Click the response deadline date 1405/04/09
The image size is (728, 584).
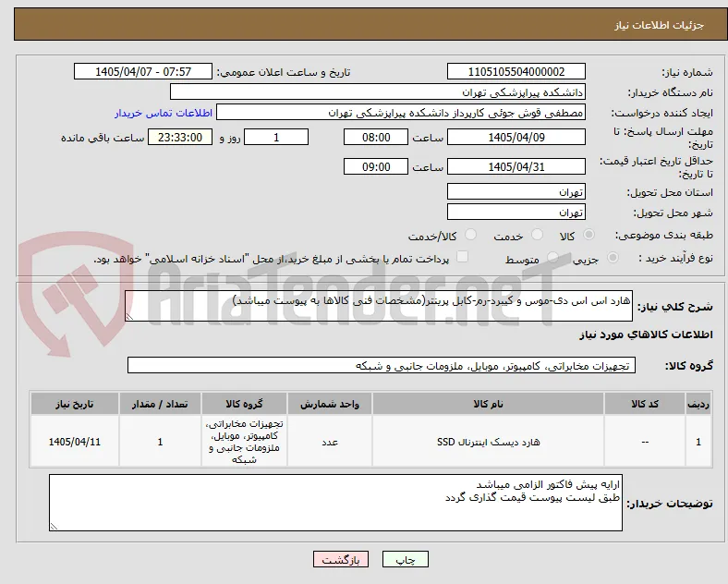point(516,137)
